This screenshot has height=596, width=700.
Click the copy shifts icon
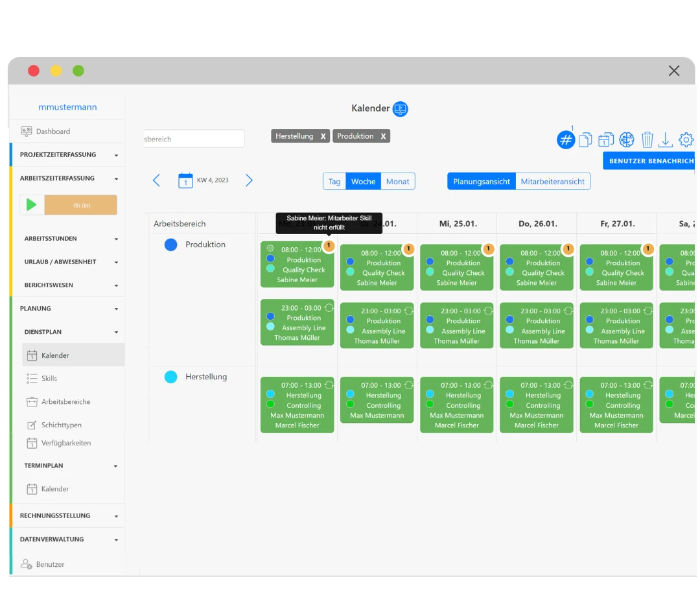(585, 139)
